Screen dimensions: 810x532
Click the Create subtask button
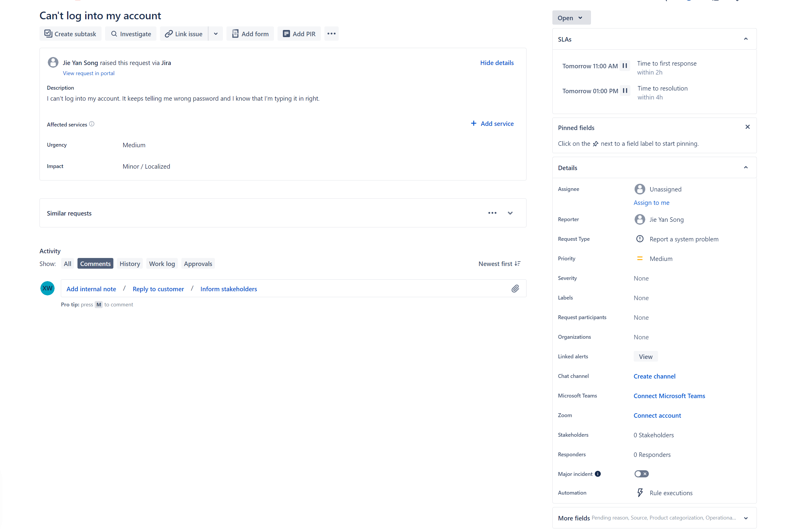tap(70, 34)
